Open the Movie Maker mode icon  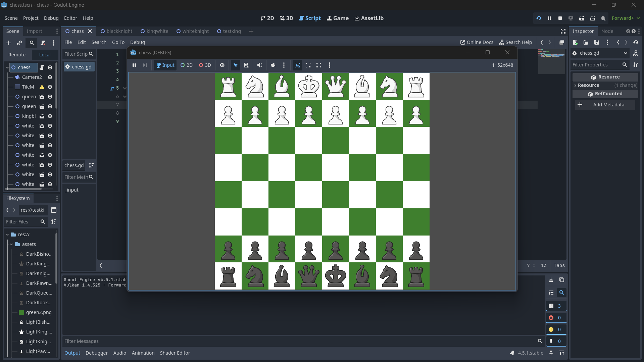click(603, 18)
